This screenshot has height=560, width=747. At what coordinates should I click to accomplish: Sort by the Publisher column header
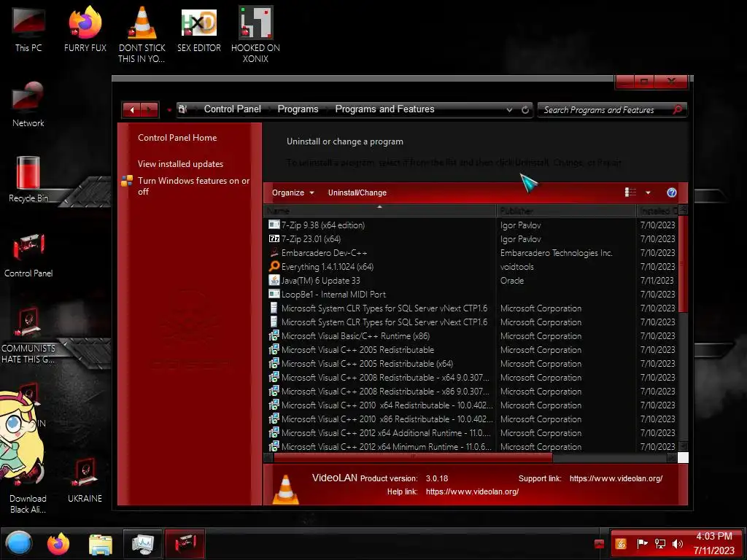pyautogui.click(x=566, y=211)
